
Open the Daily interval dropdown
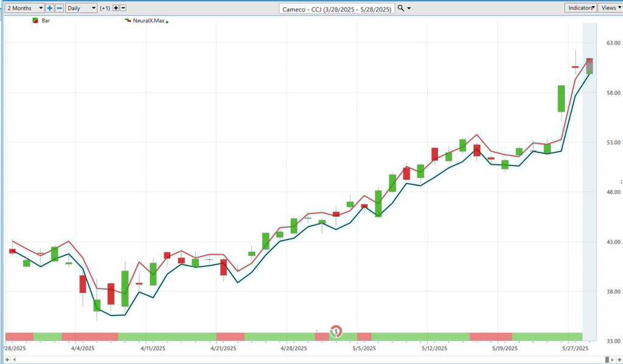pos(82,8)
